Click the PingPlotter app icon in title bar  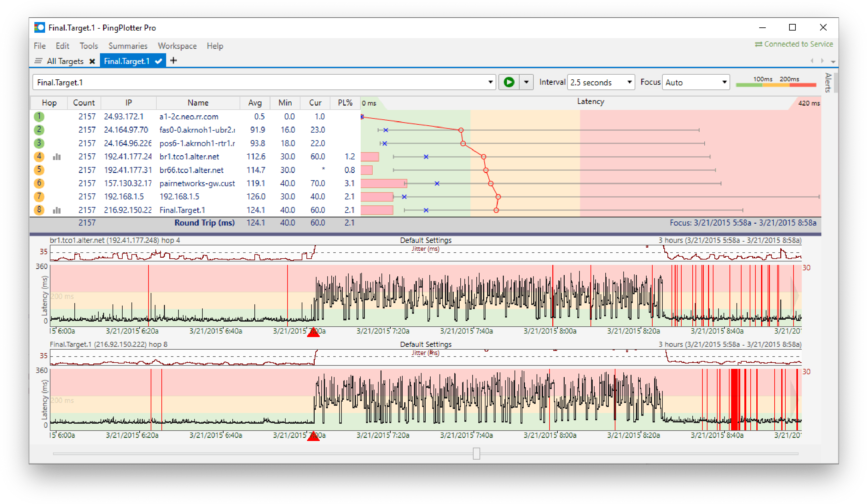click(x=39, y=27)
